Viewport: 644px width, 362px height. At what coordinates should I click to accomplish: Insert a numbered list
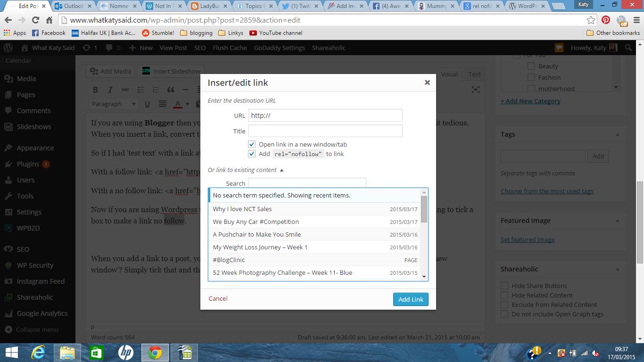(x=156, y=90)
